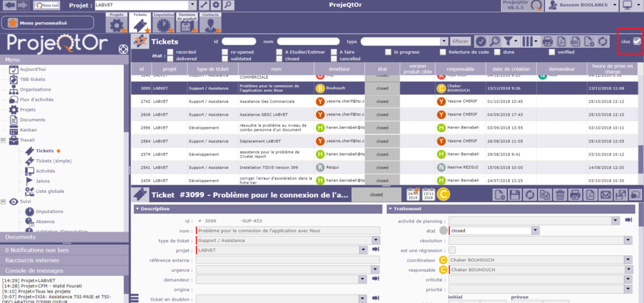
Task: Open Imputation clock shortcut in top bar
Action: tap(164, 22)
